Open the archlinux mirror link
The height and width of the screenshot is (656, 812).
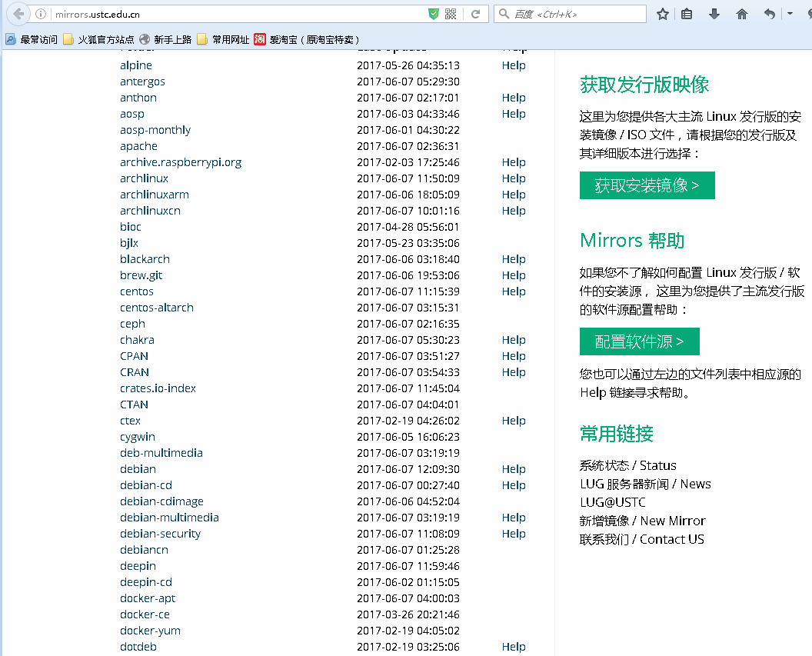click(144, 178)
